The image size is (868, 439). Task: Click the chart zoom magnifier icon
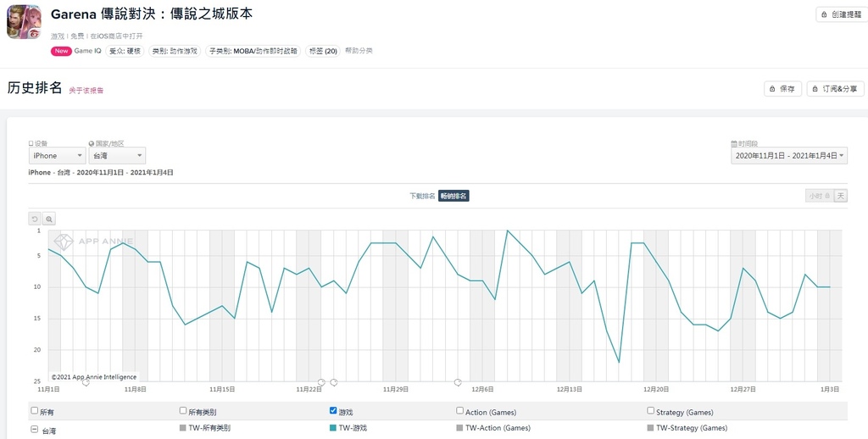49,219
